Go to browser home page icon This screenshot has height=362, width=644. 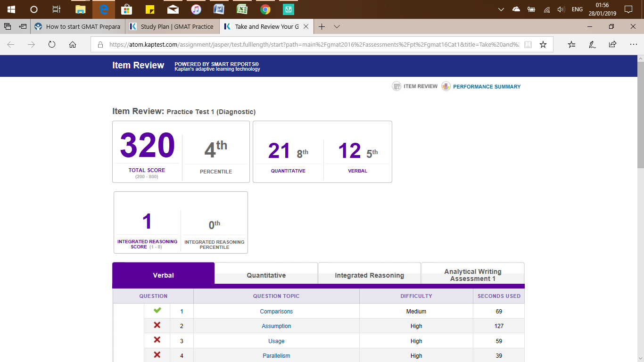coord(73,44)
